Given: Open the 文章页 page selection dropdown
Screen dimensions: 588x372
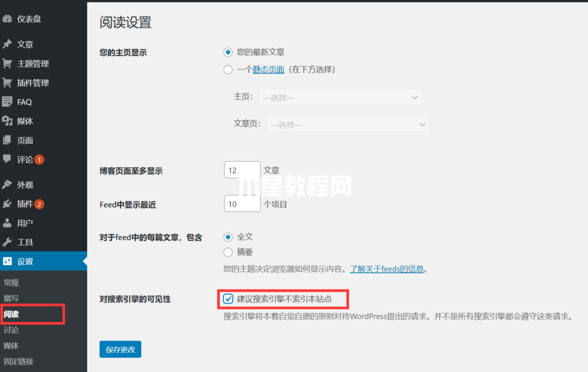Looking at the screenshot, I should [x=348, y=125].
